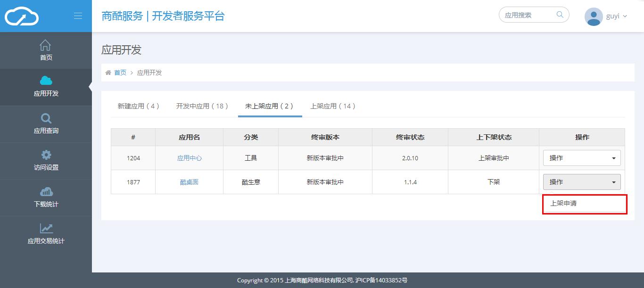Click the 酷桌面 app name link
Image resolution: width=644 pixels, height=288 pixels.
tap(190, 182)
